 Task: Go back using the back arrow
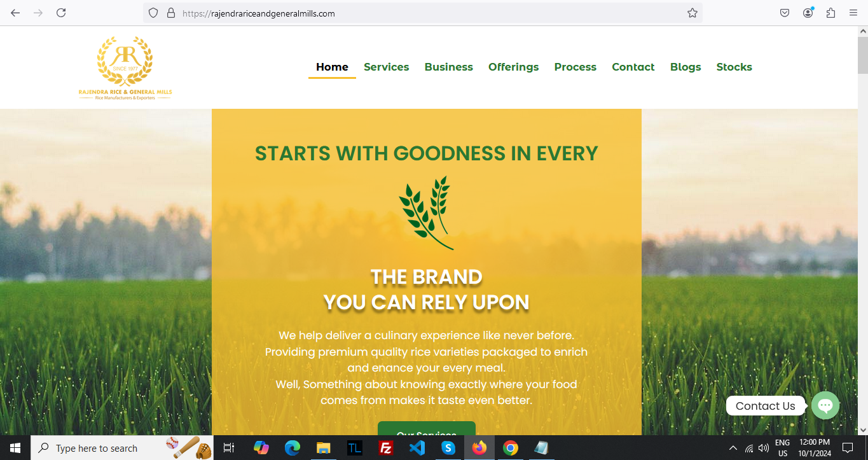15,13
